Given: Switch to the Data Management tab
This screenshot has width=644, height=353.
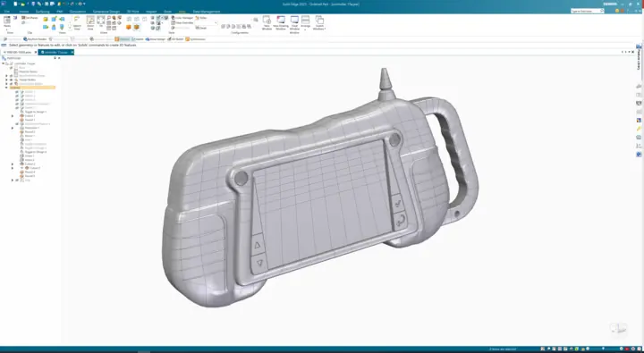Looking at the screenshot, I should [x=207, y=12].
